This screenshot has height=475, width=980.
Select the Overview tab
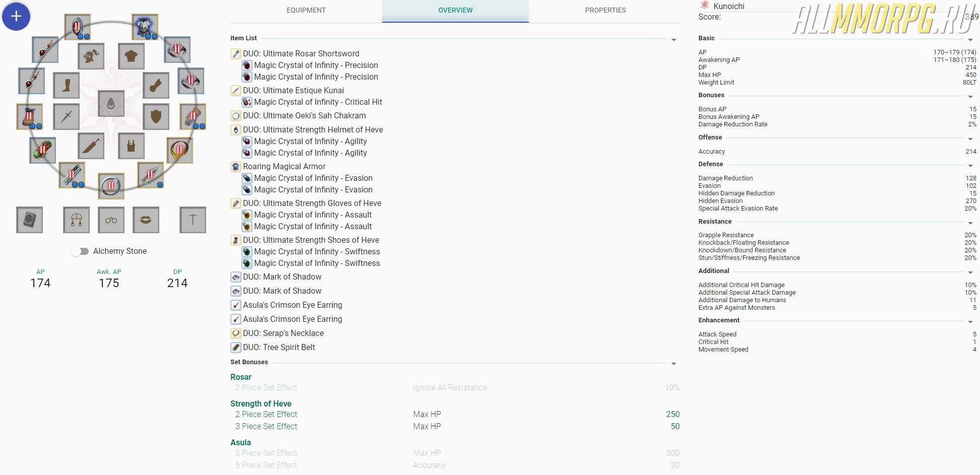tap(455, 11)
